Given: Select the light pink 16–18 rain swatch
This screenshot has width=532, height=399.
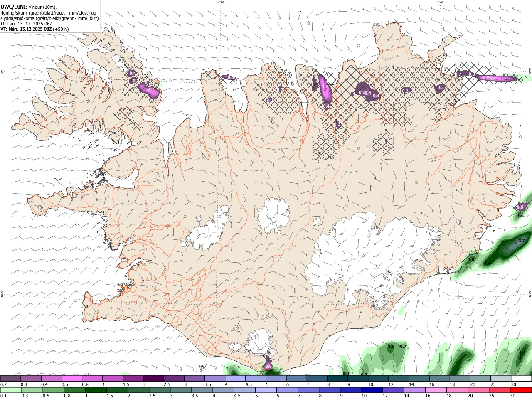Looking at the screenshot, I should pyautogui.click(x=435, y=390).
